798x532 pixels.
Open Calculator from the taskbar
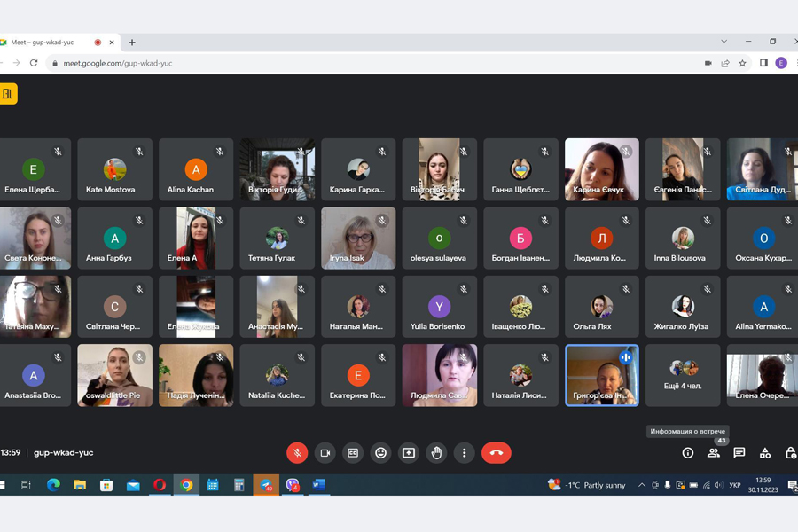click(239, 485)
